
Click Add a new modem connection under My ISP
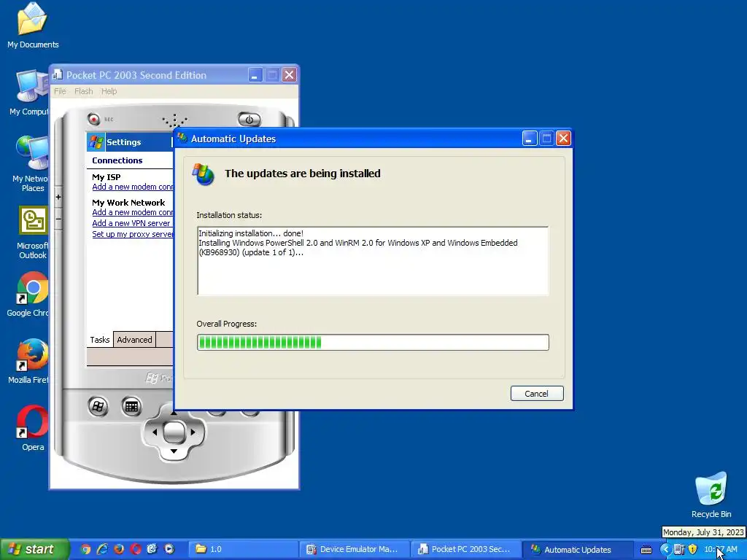(133, 187)
